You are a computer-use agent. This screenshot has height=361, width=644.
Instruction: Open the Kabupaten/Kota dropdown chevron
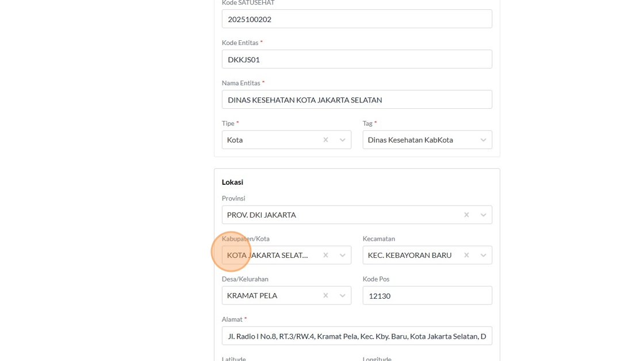click(343, 255)
